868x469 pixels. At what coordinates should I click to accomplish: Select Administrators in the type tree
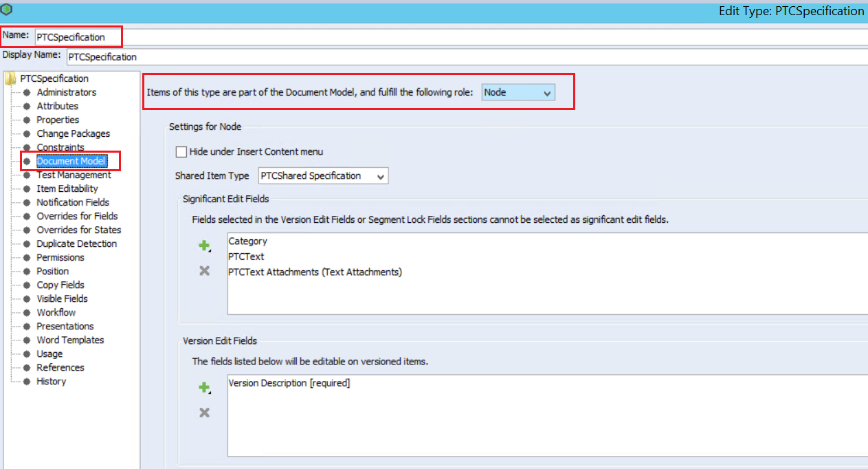pyautogui.click(x=66, y=92)
